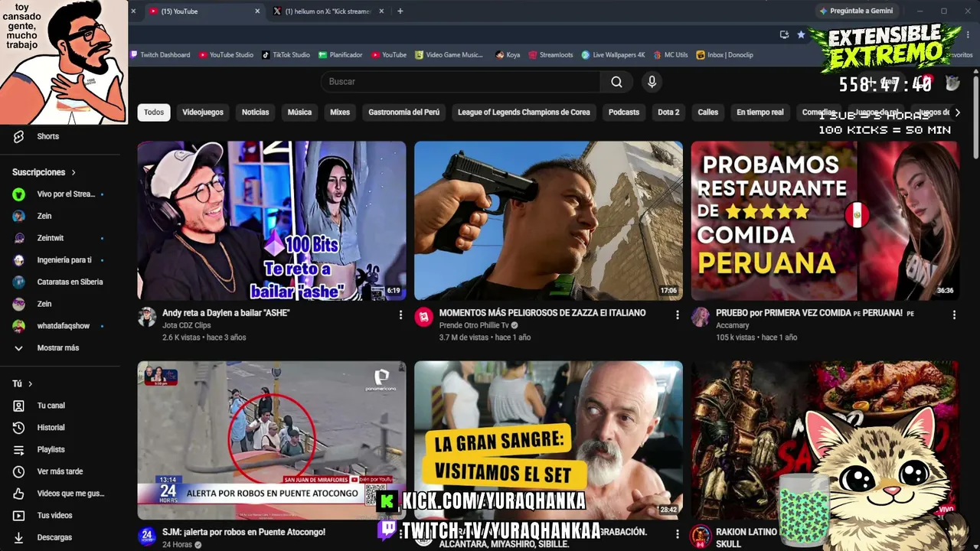
Task: Open video title "PRUEBO por PRIMERA VEZ COMIDA PERUANA!"
Action: [x=815, y=313]
